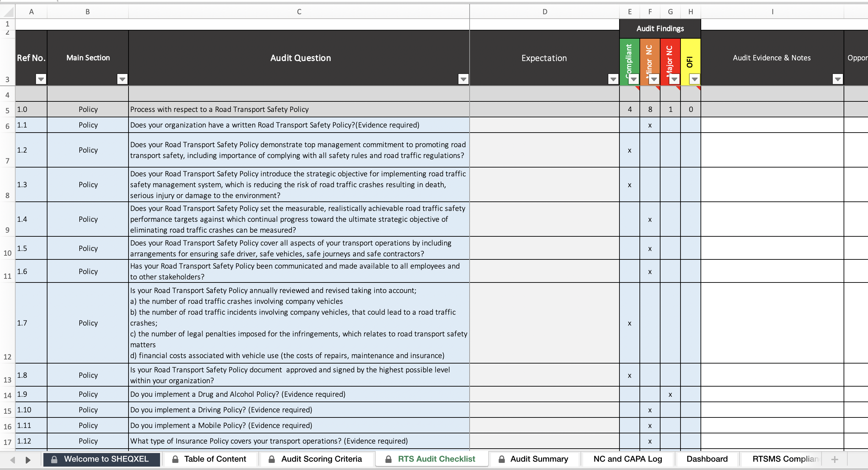Viewport: 868px width, 470px height.
Task: Select Ref No. cell 1.10
Action: click(x=31, y=410)
